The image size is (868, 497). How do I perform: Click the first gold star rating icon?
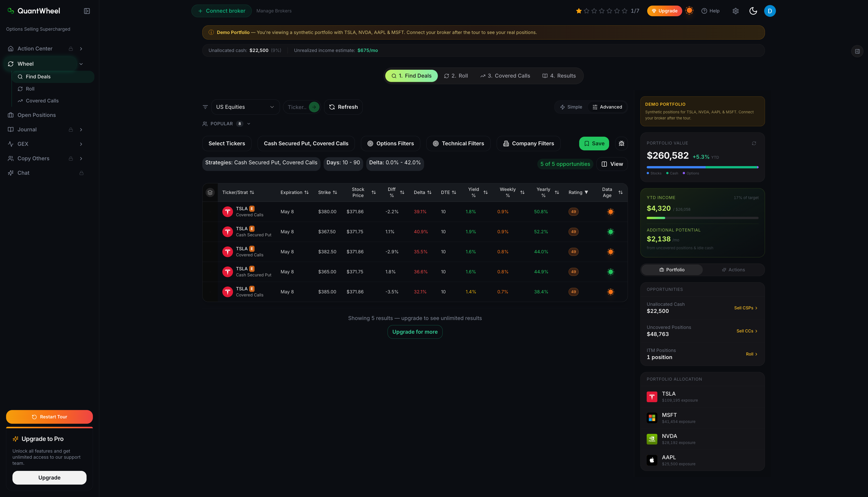coord(579,11)
